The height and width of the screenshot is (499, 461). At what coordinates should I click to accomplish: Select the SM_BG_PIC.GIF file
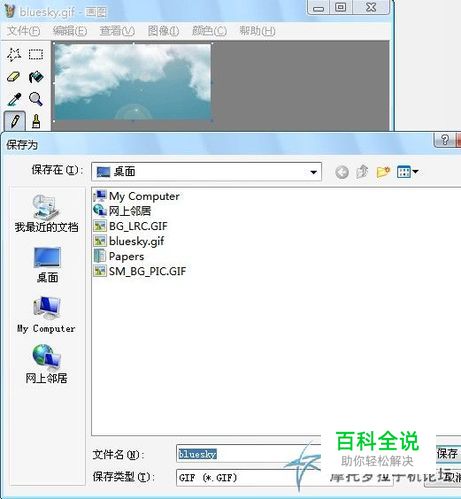140,271
